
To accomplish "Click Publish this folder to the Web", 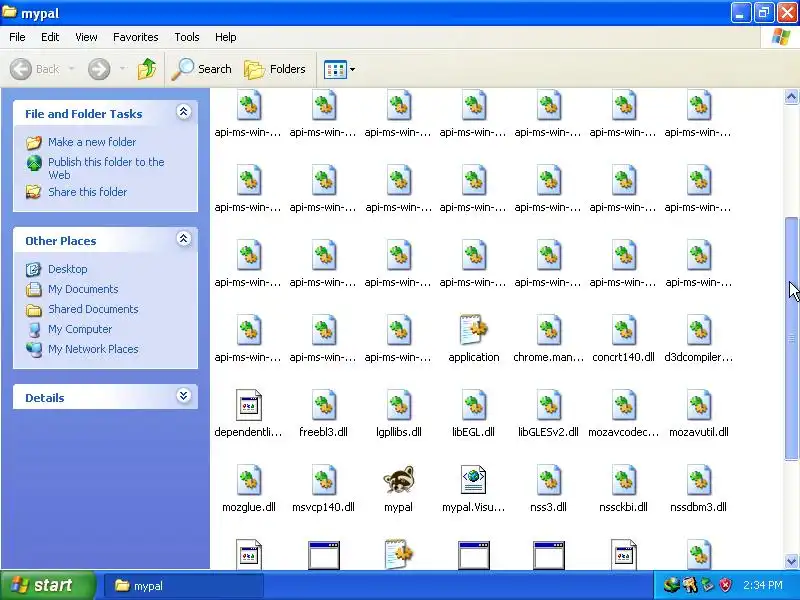I will [106, 168].
